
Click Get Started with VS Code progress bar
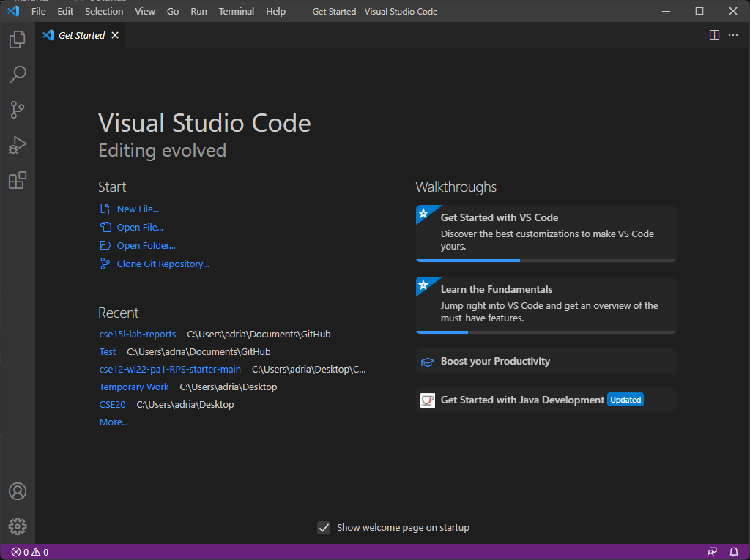coord(546,260)
